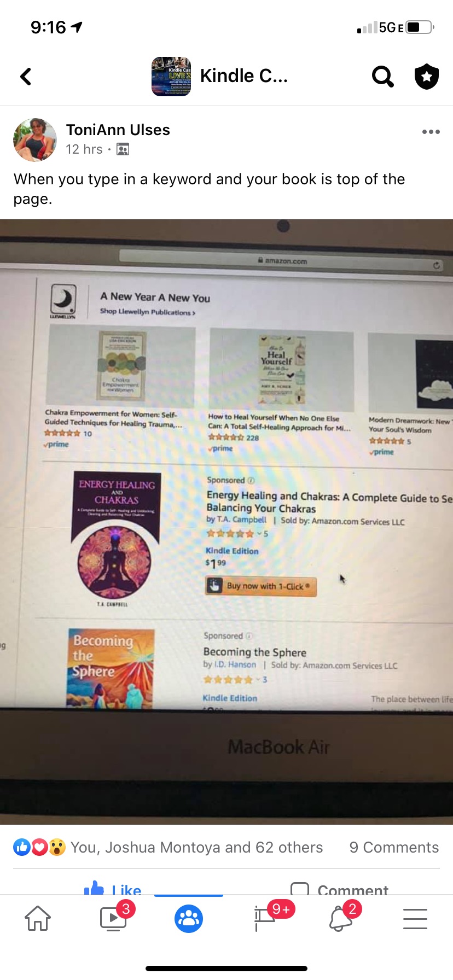Go to the Home tab
The height and width of the screenshot is (980, 453).
click(x=38, y=918)
